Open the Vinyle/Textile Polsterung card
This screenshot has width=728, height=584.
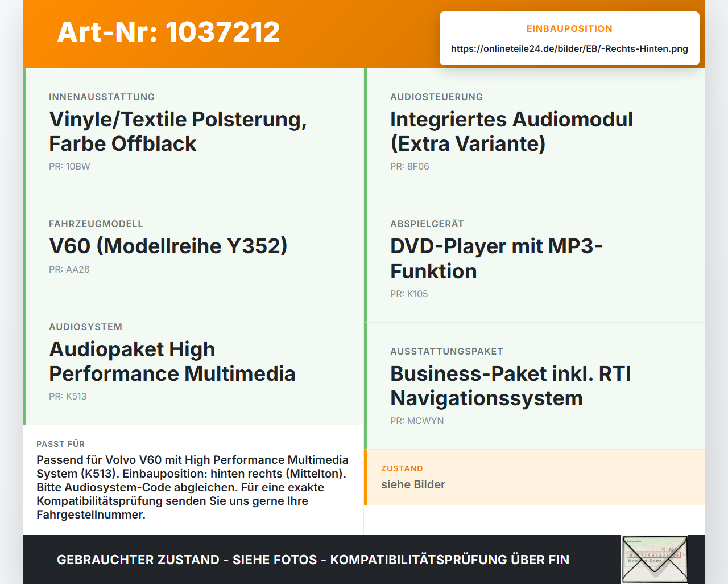[x=193, y=131]
